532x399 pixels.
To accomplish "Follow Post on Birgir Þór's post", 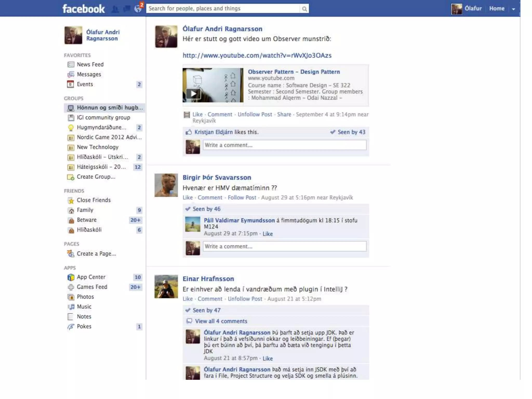I will [242, 198].
